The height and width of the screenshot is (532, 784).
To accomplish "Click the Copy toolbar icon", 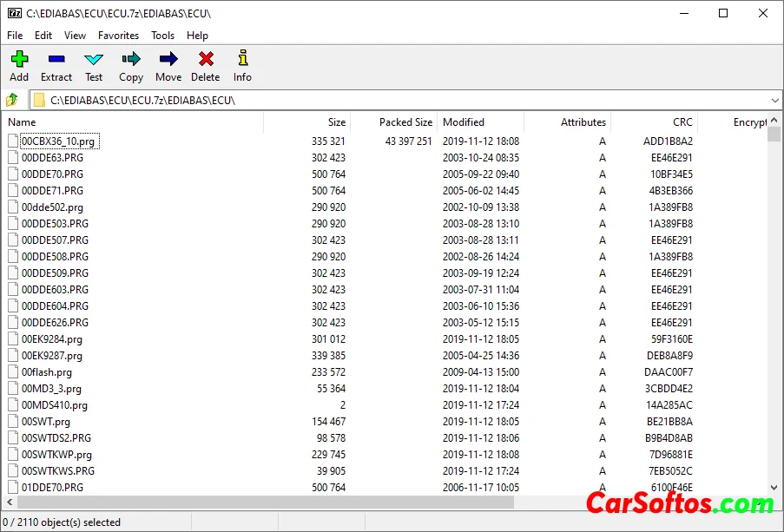I will (131, 66).
